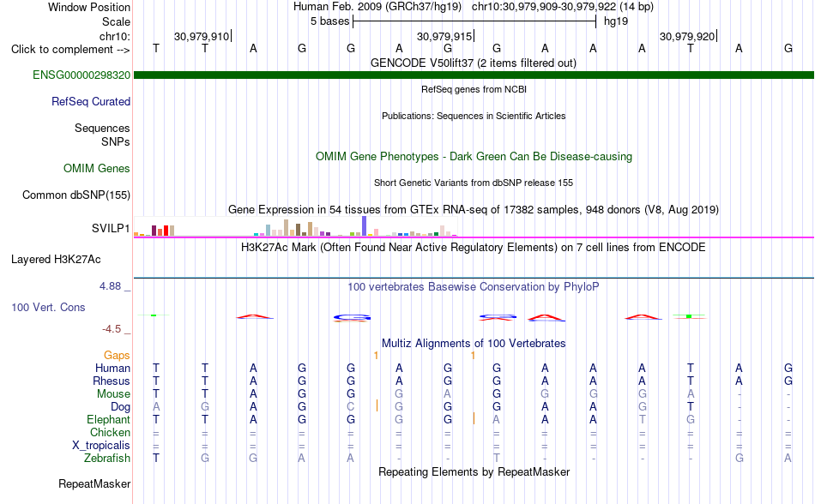Click the ENSG00000298320 gene label
This screenshot has width=815, height=504.
point(81,75)
